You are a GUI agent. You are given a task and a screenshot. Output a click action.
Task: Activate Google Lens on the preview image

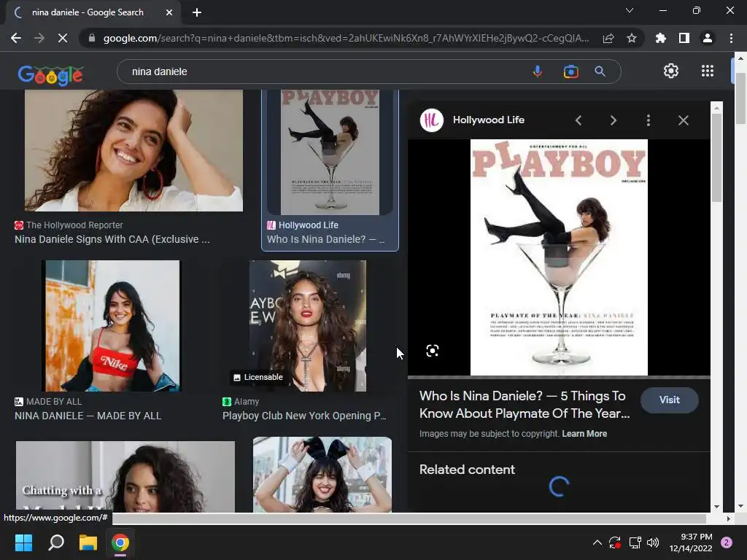pyautogui.click(x=432, y=351)
